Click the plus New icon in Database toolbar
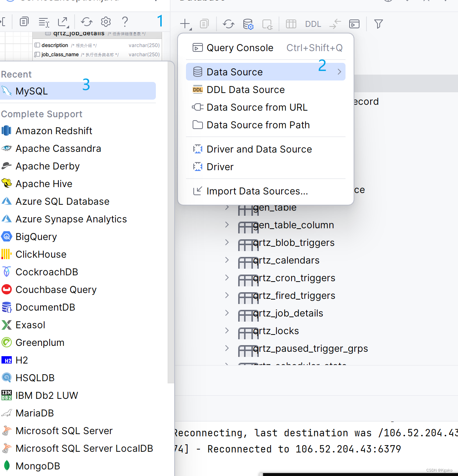This screenshot has width=458, height=476. tap(185, 24)
